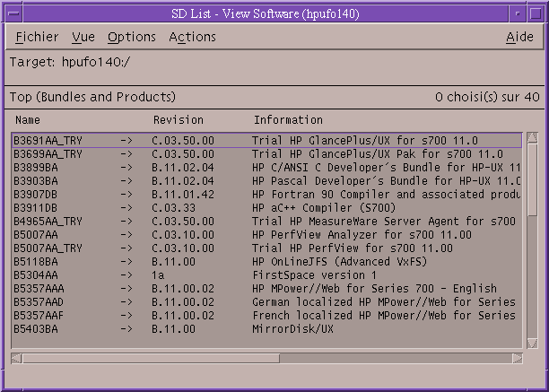
Task: Click the Revision column header
Action: pos(179,120)
